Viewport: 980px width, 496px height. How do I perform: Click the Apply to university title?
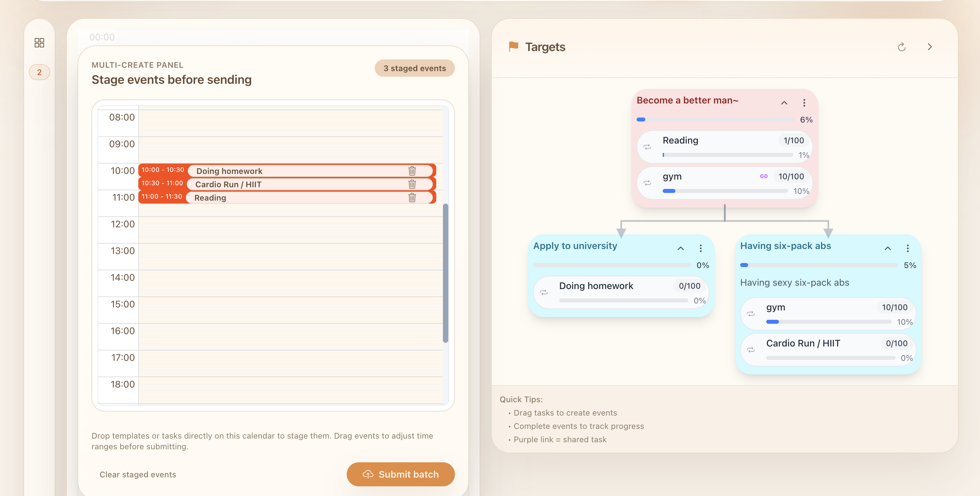point(575,246)
